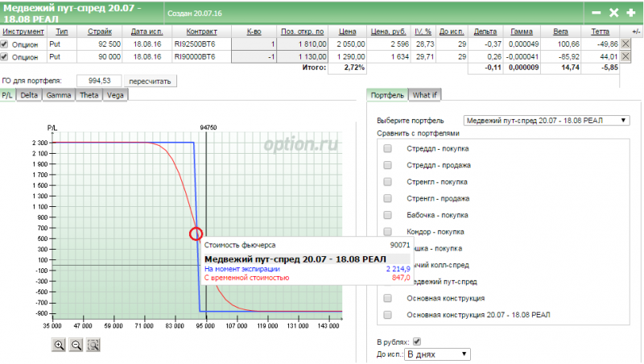Uncheck the 92 500 Put option row
Viewport: 644px width, 364px height.
pos(4,44)
